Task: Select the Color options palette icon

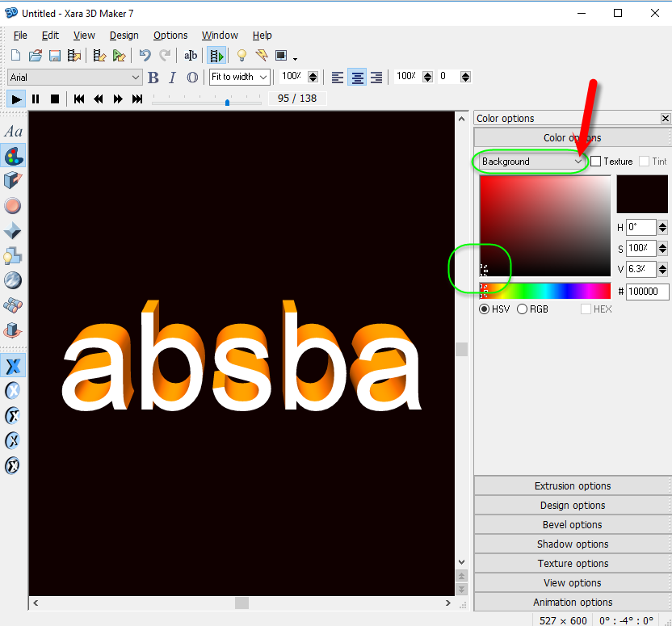Action: (x=14, y=156)
